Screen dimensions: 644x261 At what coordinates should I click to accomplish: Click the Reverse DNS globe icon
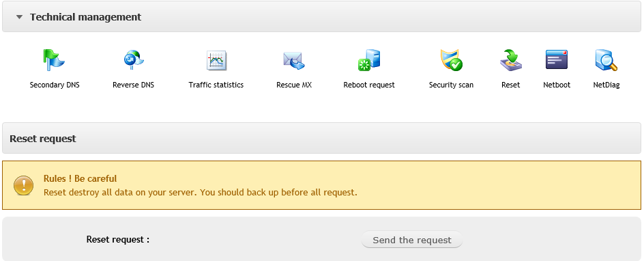click(x=134, y=60)
